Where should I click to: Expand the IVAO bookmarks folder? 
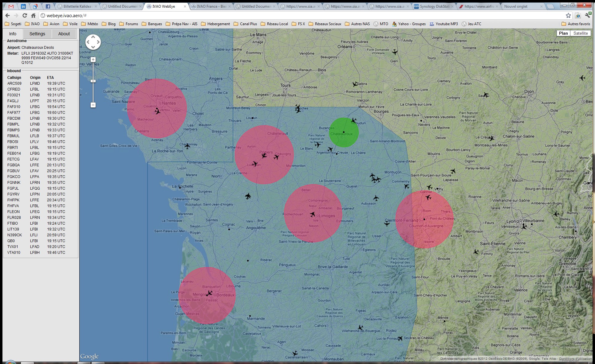32,24
